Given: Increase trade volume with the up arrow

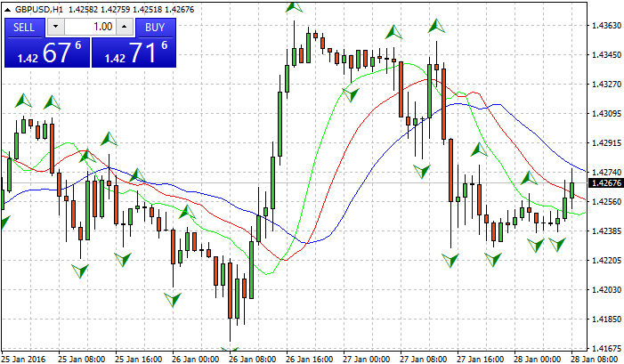Looking at the screenshot, I should [x=125, y=27].
